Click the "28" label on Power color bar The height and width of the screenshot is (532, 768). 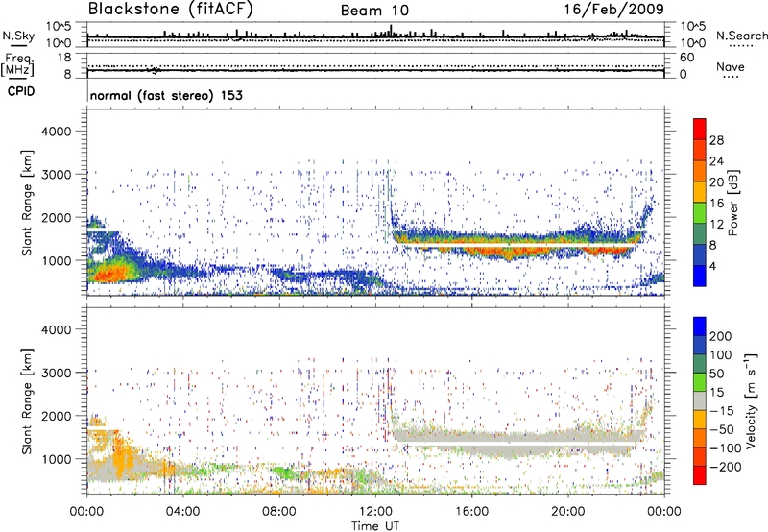tap(716, 140)
